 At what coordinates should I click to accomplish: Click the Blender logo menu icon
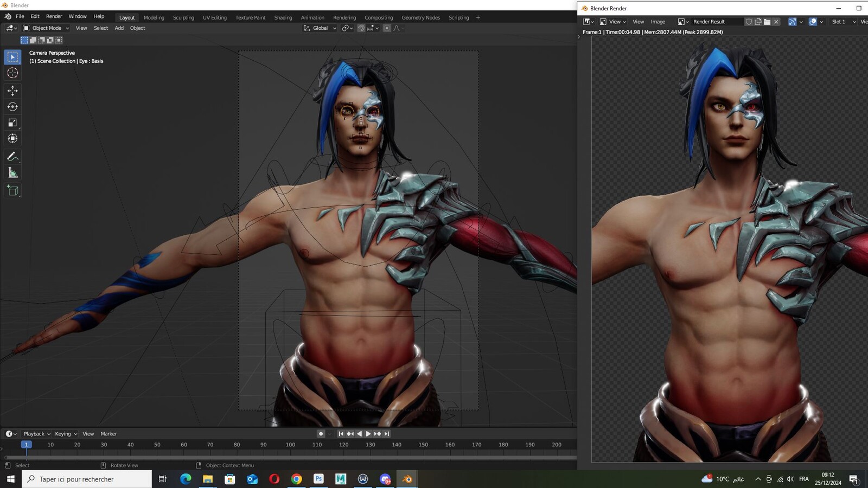[x=8, y=16]
